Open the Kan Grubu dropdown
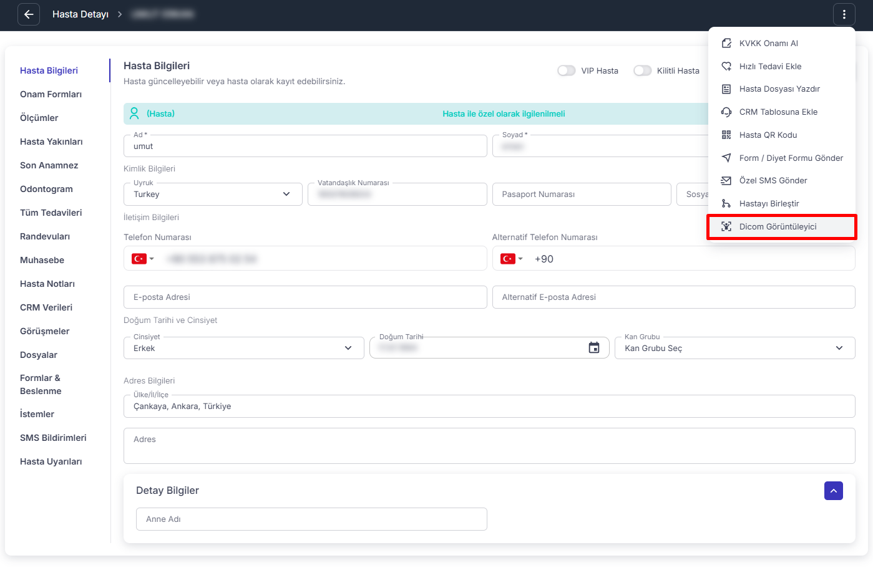 [735, 348]
